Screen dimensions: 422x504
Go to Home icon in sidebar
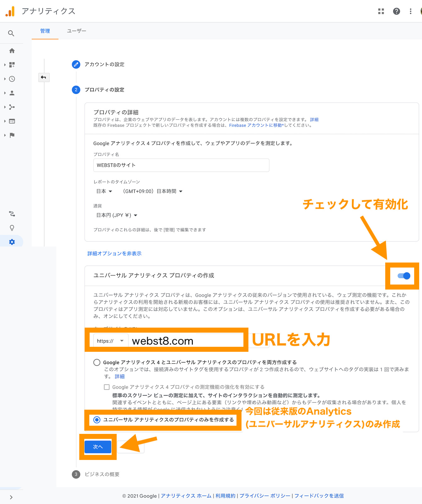pyautogui.click(x=12, y=51)
